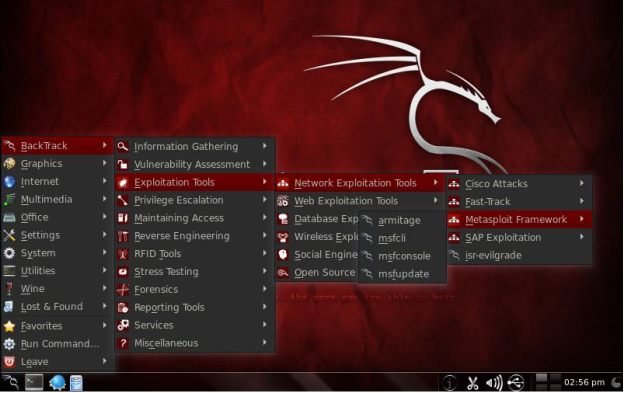Click the USB device notifier tray icon
The image size is (624, 393).
516,383
